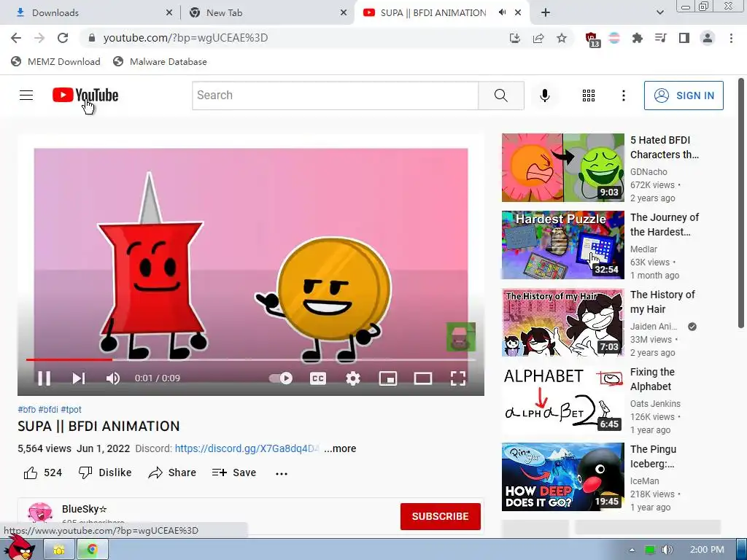This screenshot has width=747, height=560.
Task: Open more actions menu under video
Action: (x=282, y=473)
